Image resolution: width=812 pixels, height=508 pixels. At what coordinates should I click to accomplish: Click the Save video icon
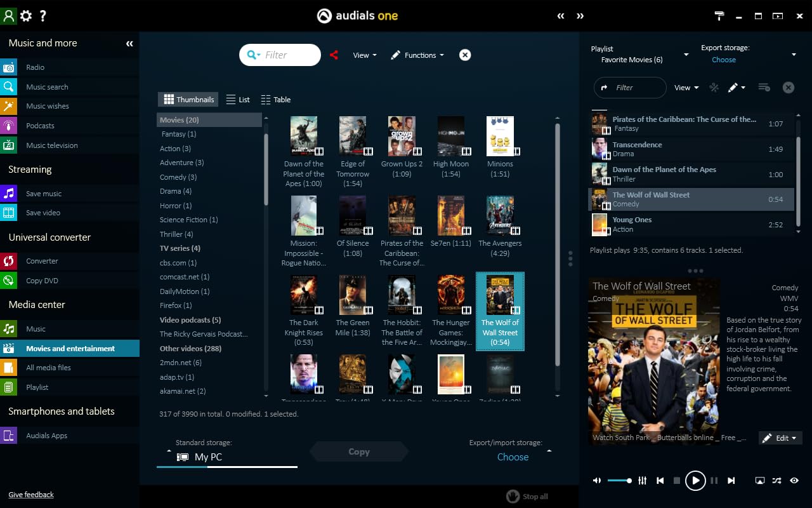pyautogui.click(x=9, y=213)
